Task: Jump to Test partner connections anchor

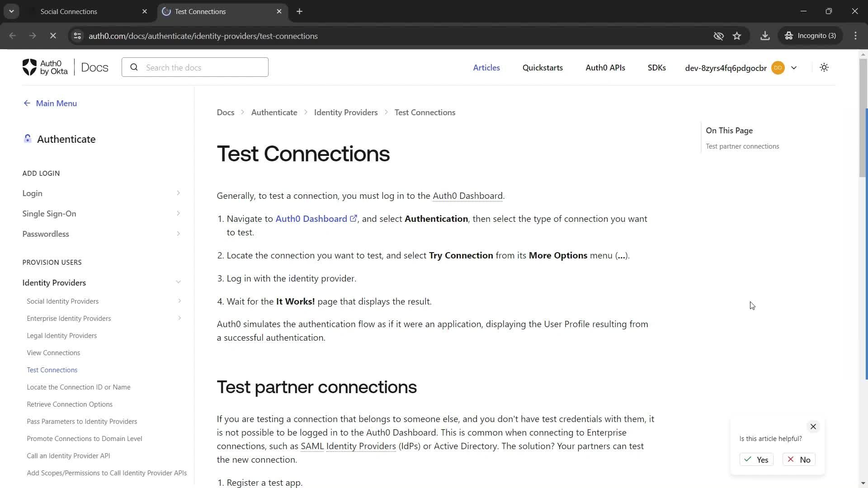Action: pyautogui.click(x=742, y=146)
